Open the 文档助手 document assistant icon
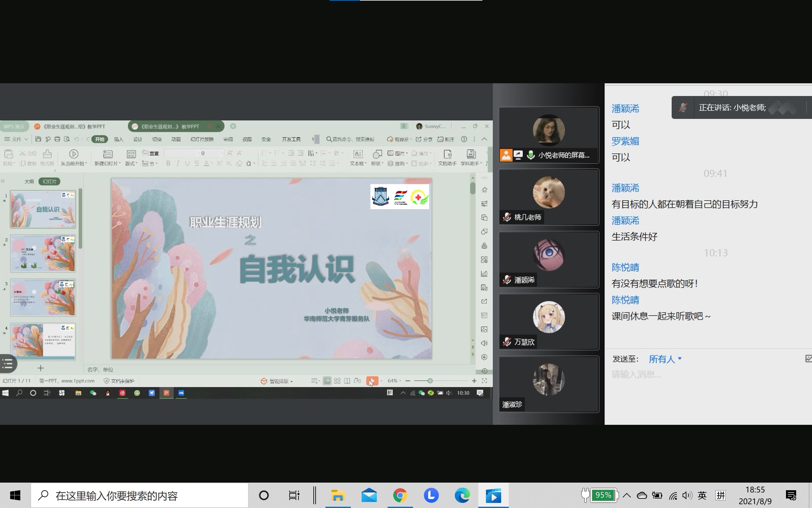This screenshot has width=812, height=508. (x=448, y=154)
